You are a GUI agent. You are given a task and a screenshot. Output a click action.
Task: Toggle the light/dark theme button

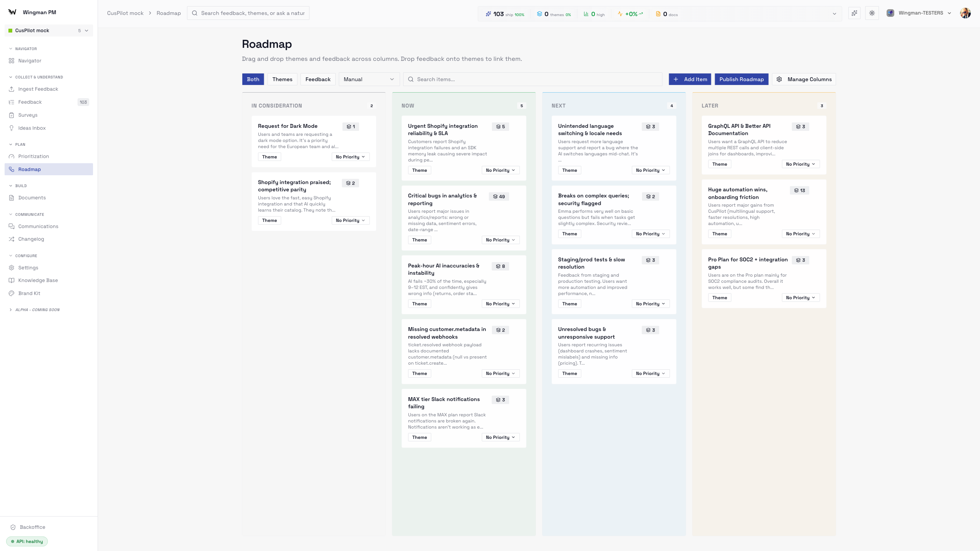click(x=872, y=13)
